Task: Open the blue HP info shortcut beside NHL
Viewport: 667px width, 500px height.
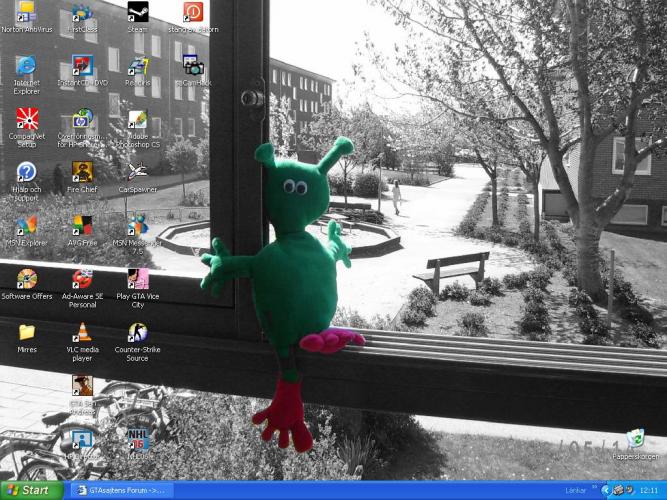Action: (x=82, y=439)
